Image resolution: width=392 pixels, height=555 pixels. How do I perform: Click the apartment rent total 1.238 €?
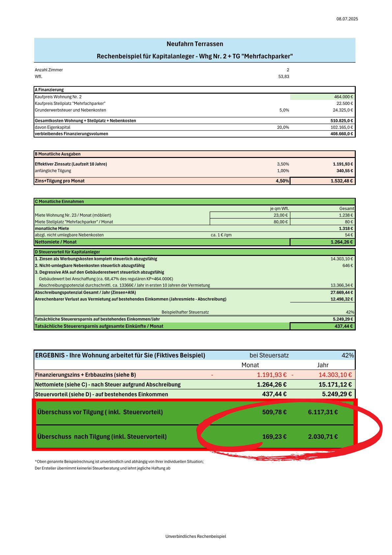point(346,215)
